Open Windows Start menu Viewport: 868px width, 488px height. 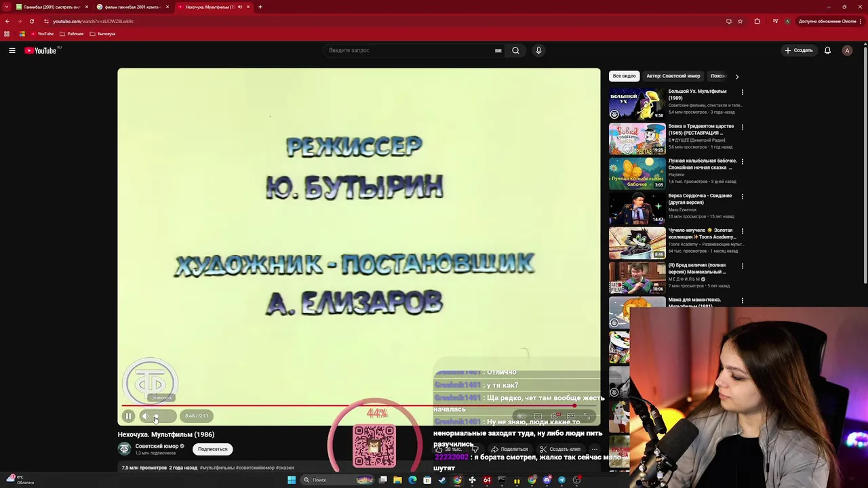[x=292, y=480]
